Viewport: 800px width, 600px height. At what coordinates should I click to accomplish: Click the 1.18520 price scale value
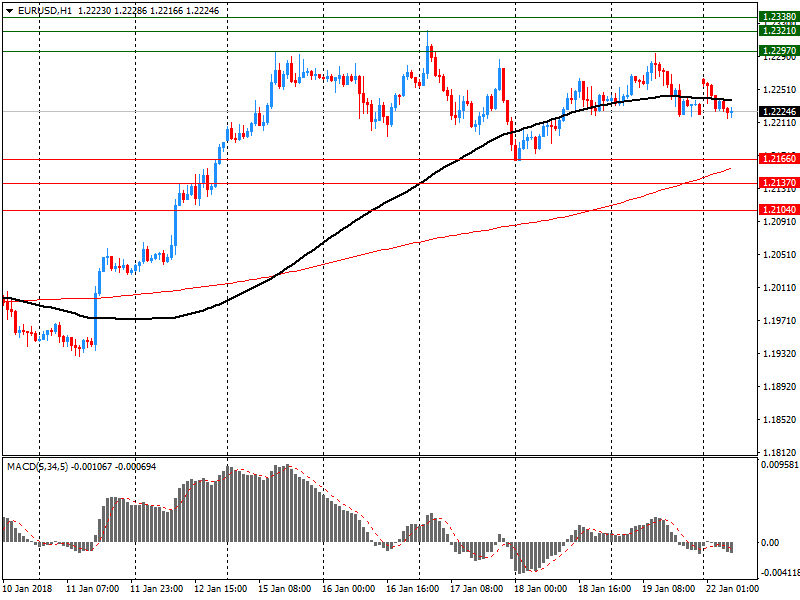tap(780, 420)
